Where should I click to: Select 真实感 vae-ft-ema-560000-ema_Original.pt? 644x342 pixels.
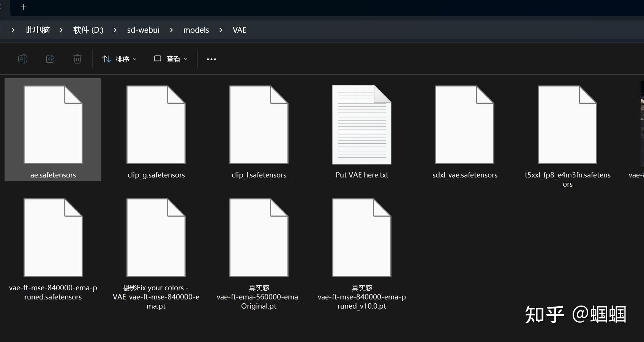pyautogui.click(x=259, y=237)
